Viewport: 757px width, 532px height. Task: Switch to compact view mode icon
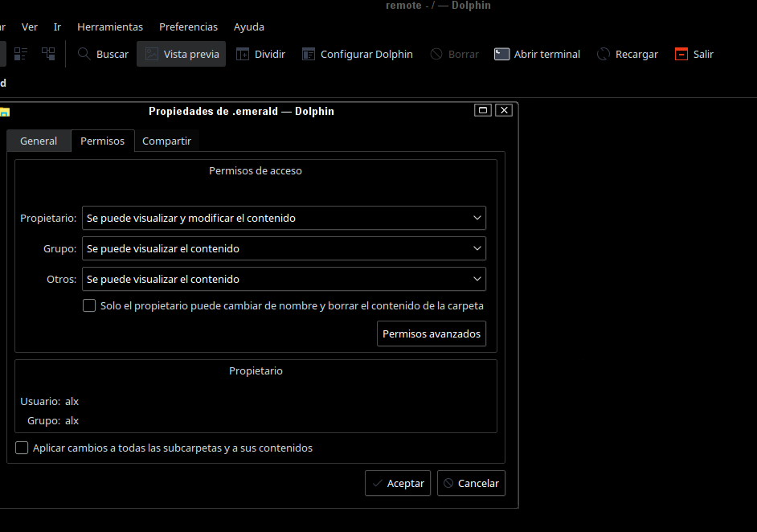(x=21, y=54)
